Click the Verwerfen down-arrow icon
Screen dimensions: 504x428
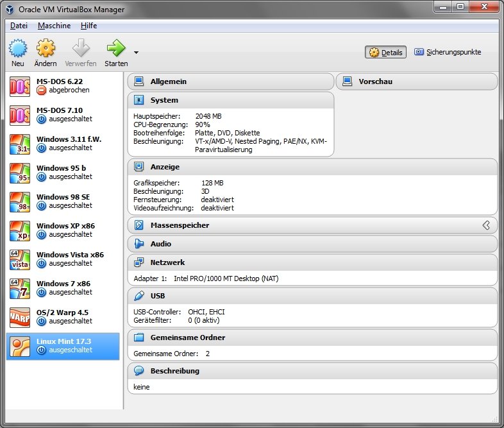81,48
